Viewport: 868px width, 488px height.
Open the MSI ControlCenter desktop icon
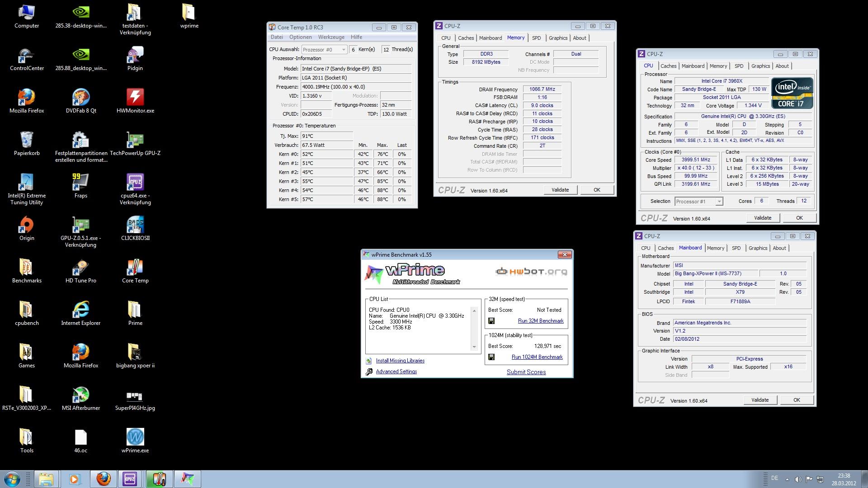(x=27, y=59)
